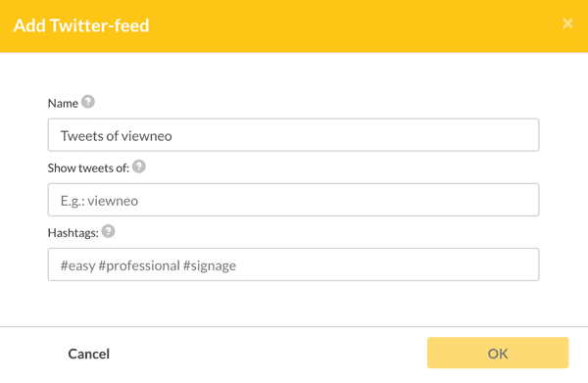Dismiss dialog using the white X icon
This screenshot has height=383, width=588.
[567, 24]
